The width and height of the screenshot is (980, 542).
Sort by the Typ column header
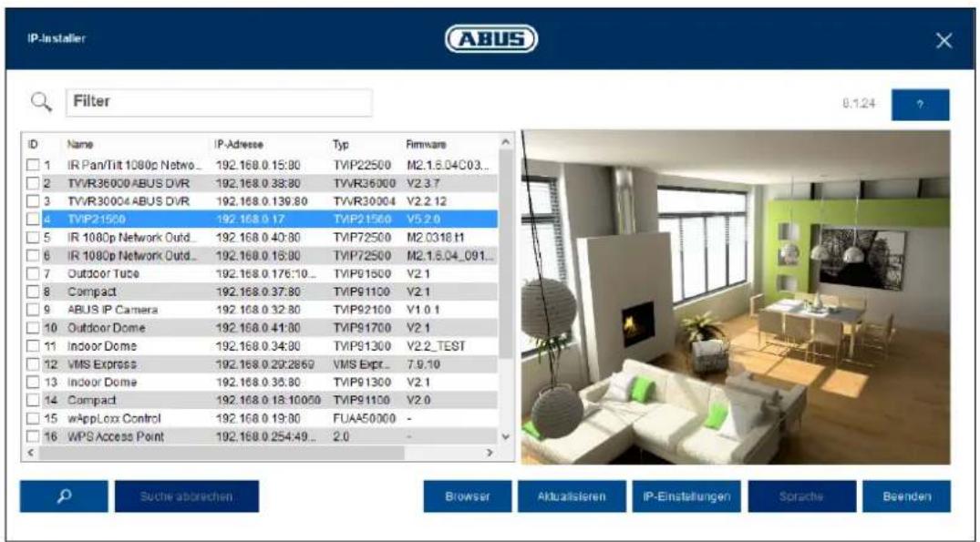[x=341, y=144]
